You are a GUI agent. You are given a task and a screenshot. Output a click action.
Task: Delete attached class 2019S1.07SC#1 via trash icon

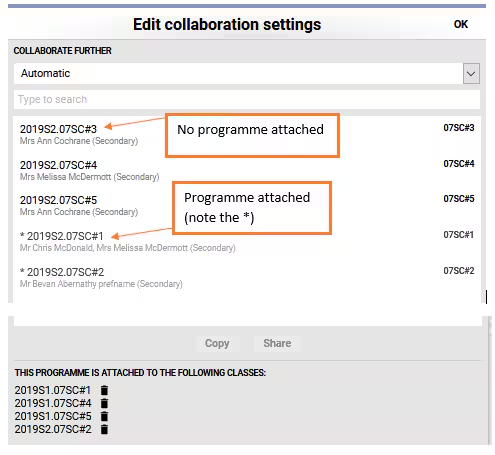pos(104,390)
